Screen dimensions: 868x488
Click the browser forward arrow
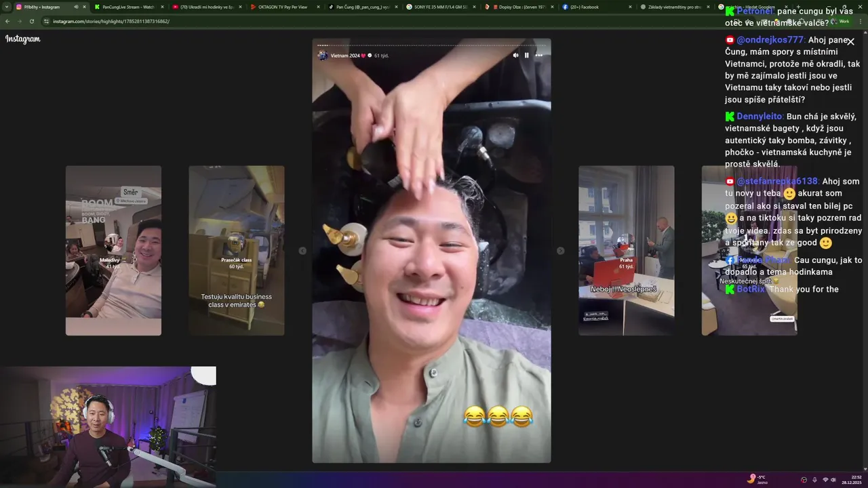coord(19,21)
